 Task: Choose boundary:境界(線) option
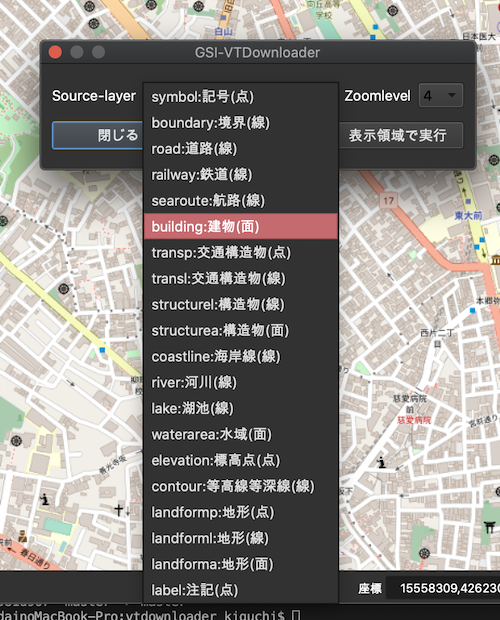click(241, 123)
